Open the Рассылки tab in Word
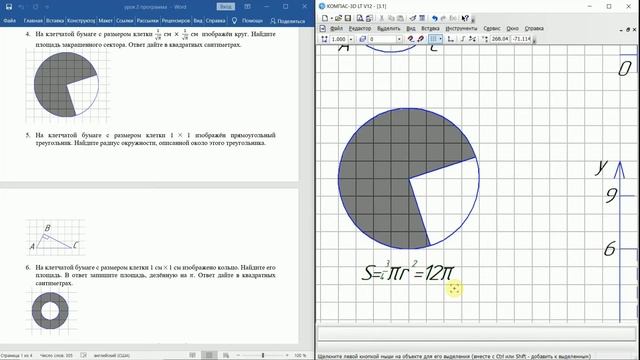 click(x=147, y=20)
